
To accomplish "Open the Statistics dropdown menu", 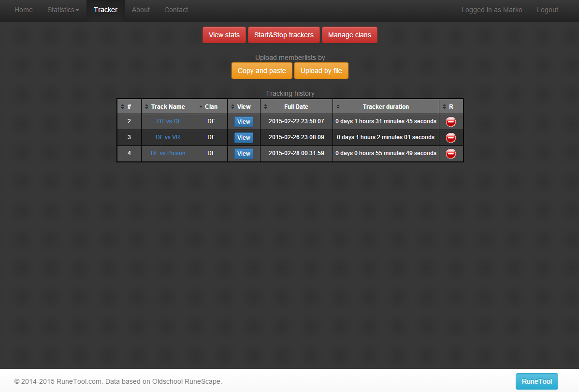I will [x=63, y=10].
